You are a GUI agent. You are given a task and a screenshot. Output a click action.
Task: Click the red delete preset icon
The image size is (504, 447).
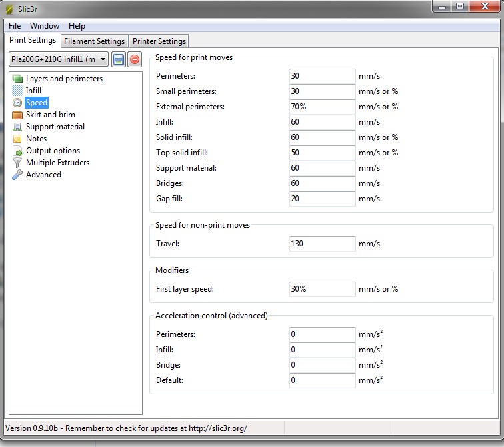point(135,60)
